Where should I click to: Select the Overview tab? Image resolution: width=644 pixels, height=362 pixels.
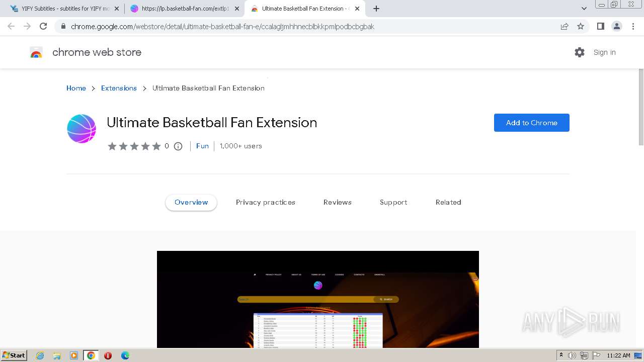tap(191, 202)
